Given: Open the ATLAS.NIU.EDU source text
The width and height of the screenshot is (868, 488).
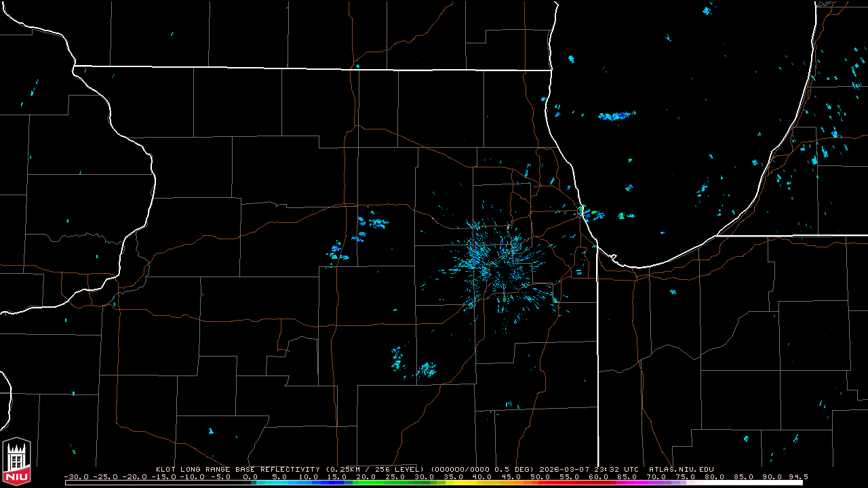Looking at the screenshot, I should coord(681,469).
